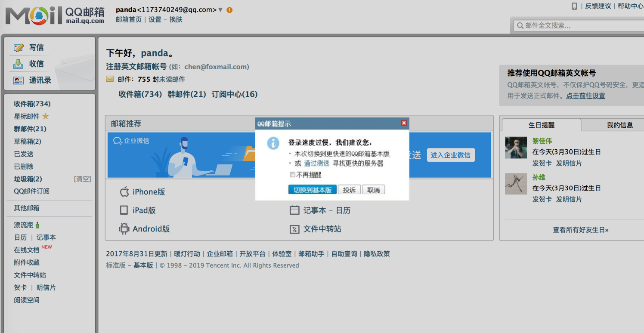Click 切换到基本版 button

click(x=313, y=190)
